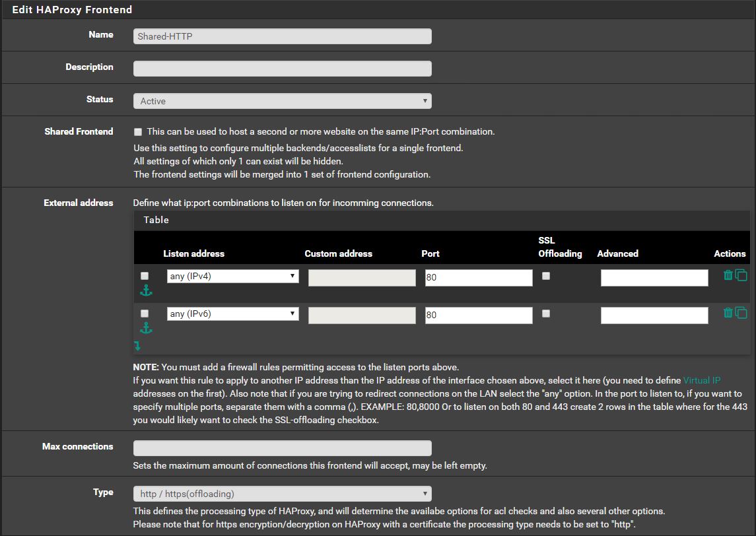Duplicate the any (IPv6) listen row
The width and height of the screenshot is (756, 536).
pos(741,313)
